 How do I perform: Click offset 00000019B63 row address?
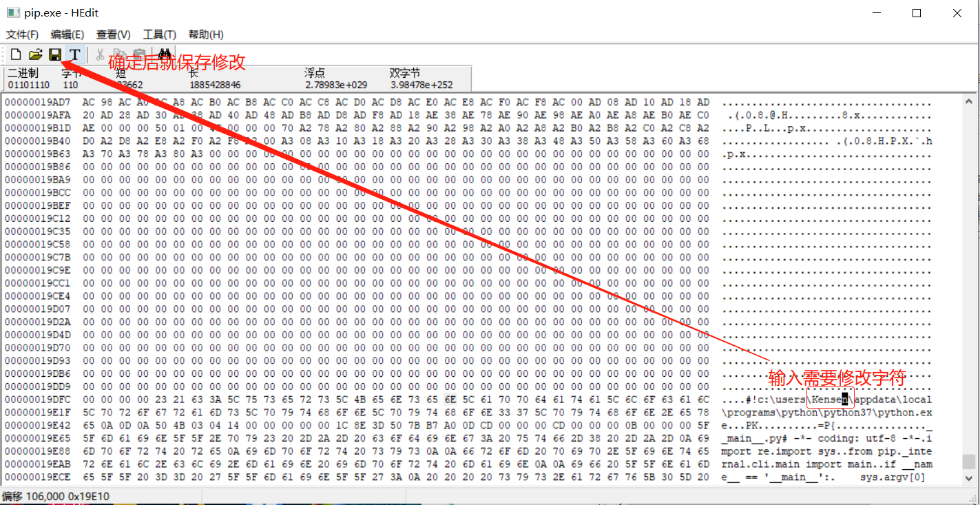(37, 154)
